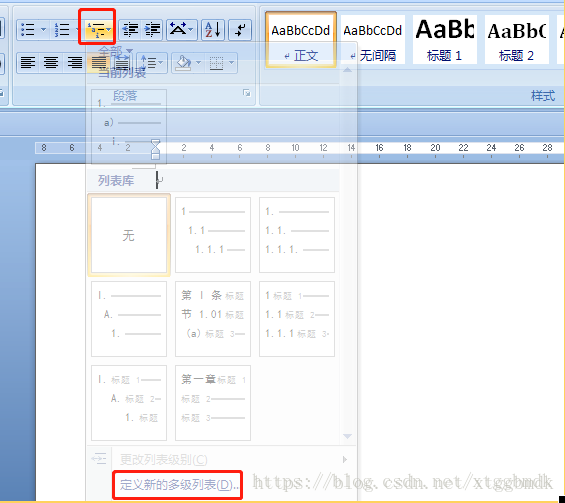Apply distributed alignment

(122, 63)
